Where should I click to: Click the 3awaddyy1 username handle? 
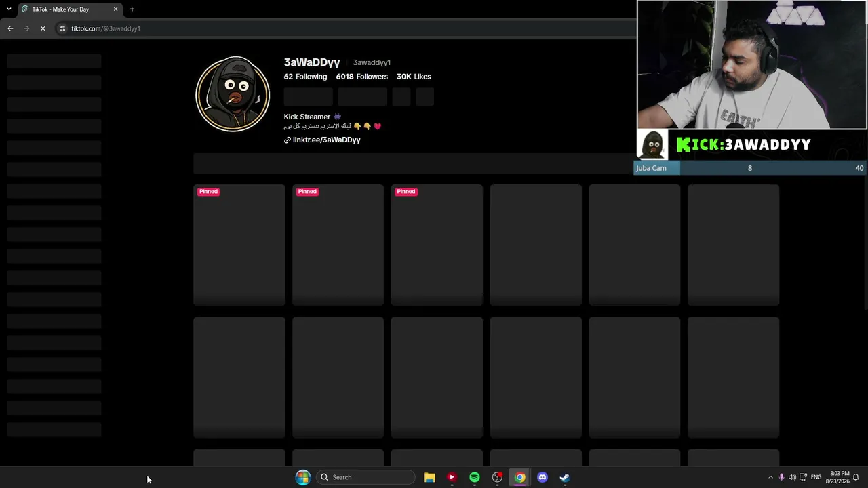[x=372, y=62]
